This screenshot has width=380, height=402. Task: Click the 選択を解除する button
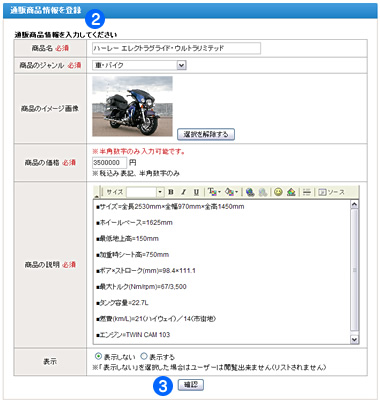click(x=206, y=134)
